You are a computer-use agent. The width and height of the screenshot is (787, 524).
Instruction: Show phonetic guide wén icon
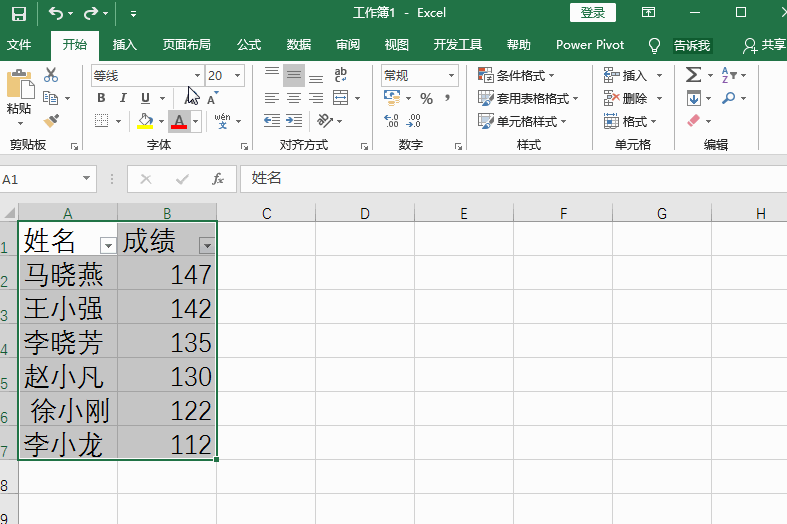click(x=222, y=121)
